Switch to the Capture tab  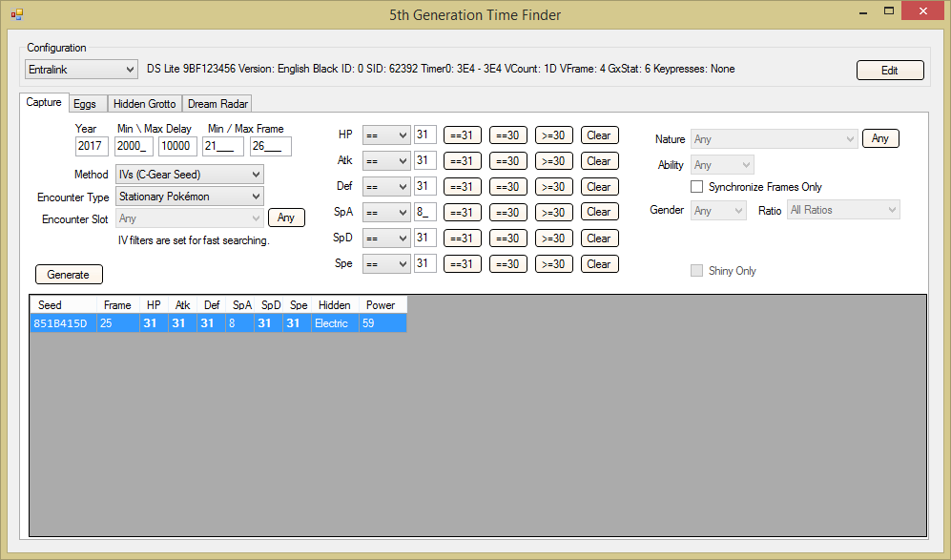44,102
